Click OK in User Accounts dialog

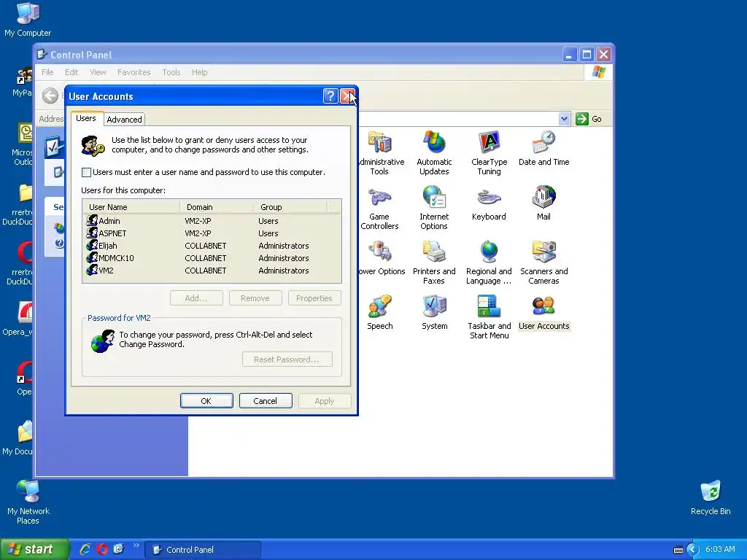coord(206,401)
